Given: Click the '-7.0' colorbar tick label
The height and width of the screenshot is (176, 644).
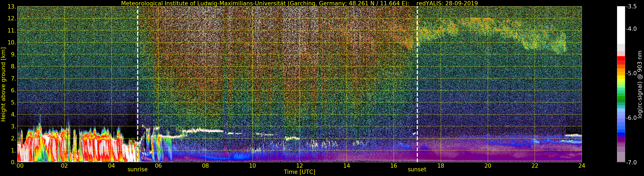Looking at the screenshot, I should (631, 163).
